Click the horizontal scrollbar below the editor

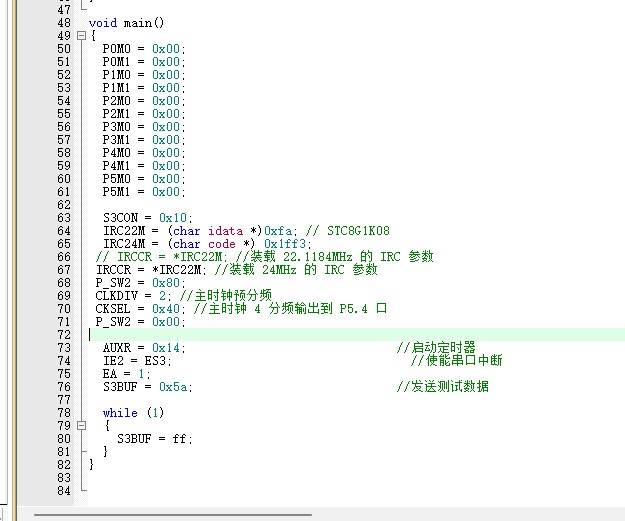pos(173,515)
